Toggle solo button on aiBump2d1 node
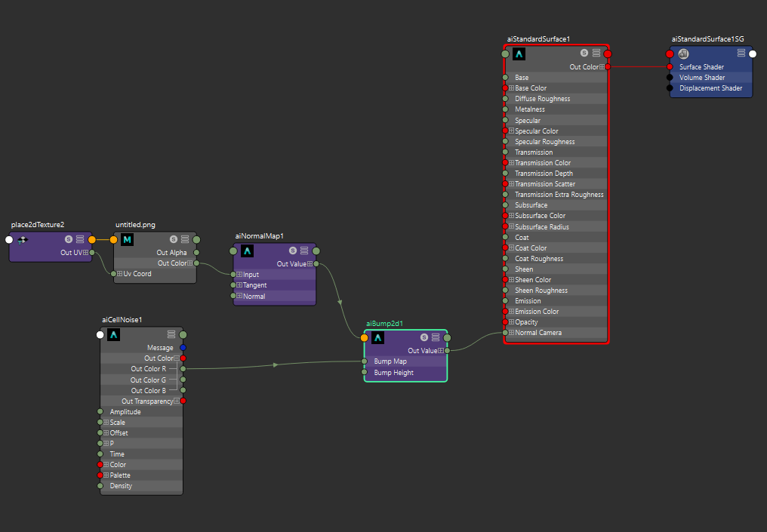This screenshot has width=767, height=532. point(424,338)
